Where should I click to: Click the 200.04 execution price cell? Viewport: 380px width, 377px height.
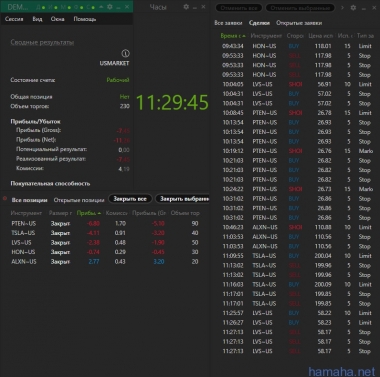click(323, 256)
